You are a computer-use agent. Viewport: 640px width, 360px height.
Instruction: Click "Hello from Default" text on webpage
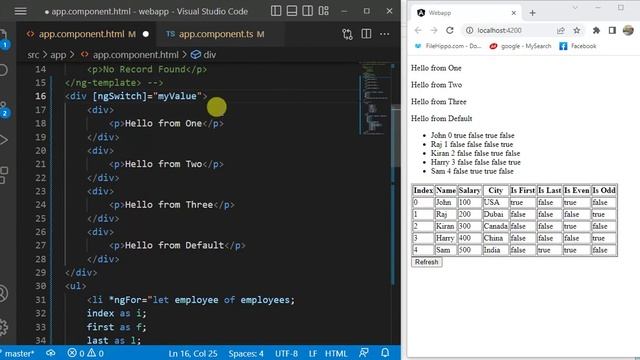click(x=442, y=119)
